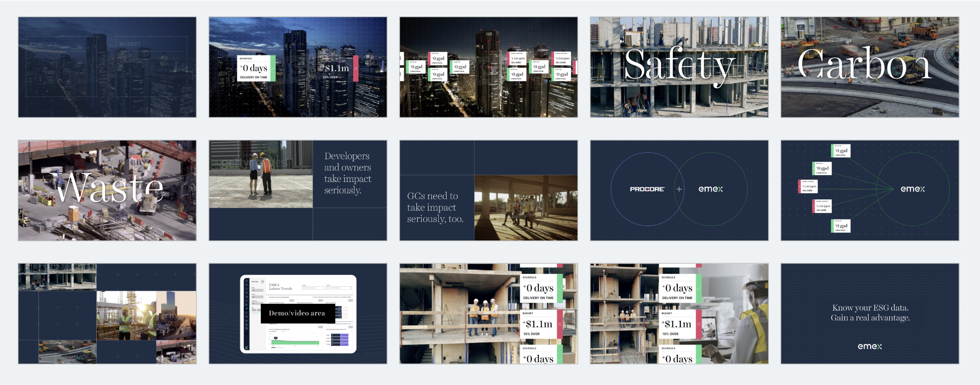Click the home icon atop the tablet sidebar
The image size is (980, 385).
(x=247, y=281)
